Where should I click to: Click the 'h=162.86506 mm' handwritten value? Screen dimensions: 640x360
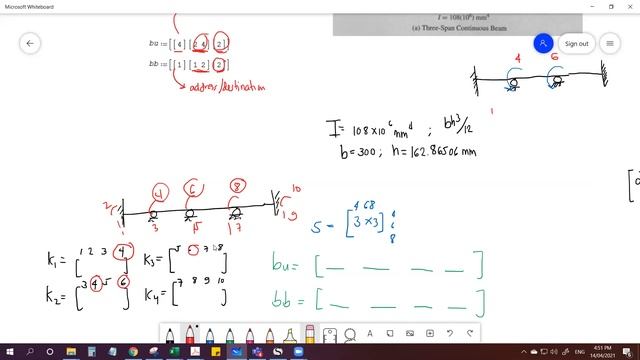tap(434, 151)
